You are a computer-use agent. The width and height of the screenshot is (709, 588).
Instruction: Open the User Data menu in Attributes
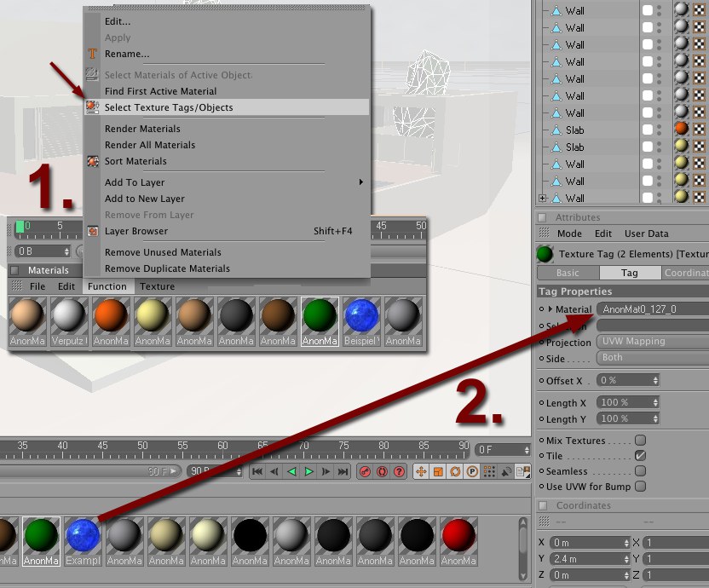click(646, 233)
